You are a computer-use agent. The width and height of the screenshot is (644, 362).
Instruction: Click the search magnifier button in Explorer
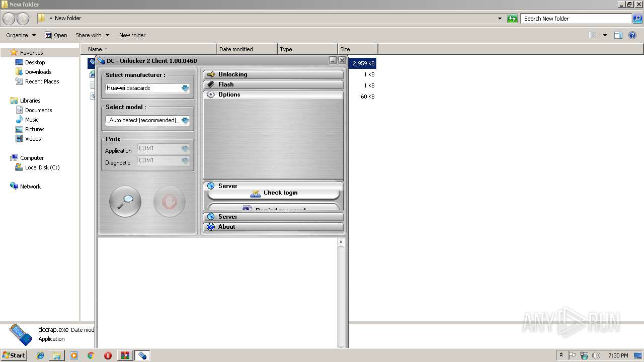tap(637, 19)
